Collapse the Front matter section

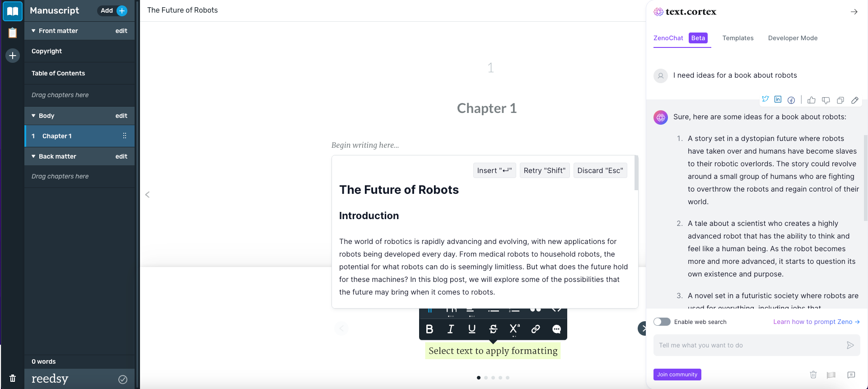click(x=33, y=31)
